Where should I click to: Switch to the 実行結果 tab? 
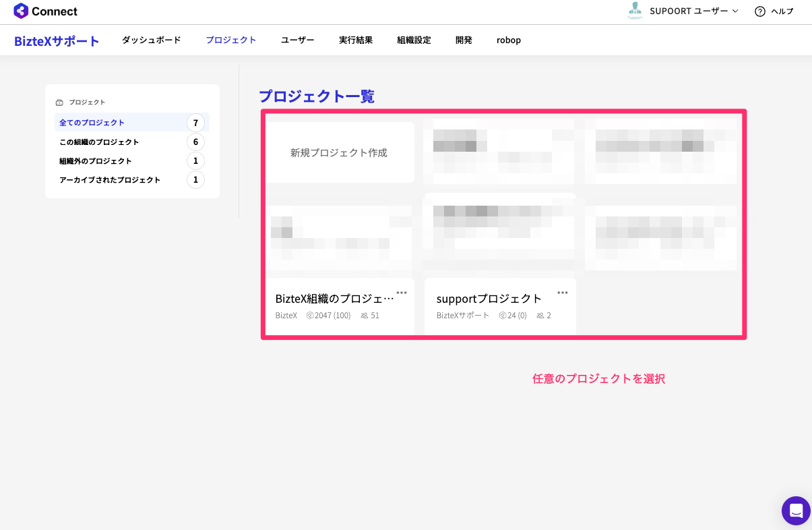356,40
